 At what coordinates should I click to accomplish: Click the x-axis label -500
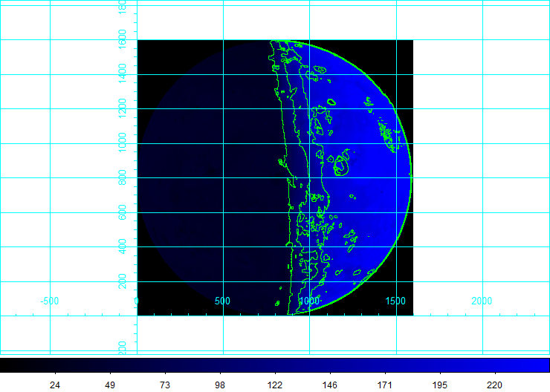coord(49,301)
